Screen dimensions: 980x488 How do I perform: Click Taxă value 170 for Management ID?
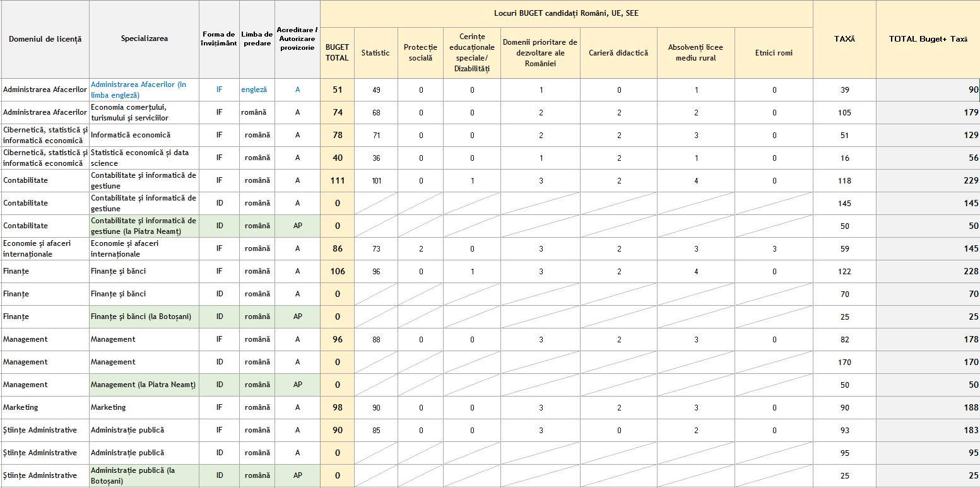click(x=844, y=362)
